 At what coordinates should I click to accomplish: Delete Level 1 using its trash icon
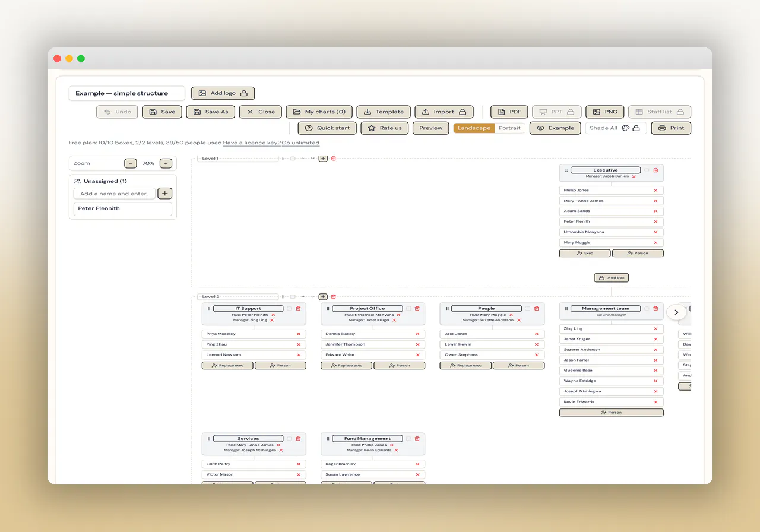click(x=334, y=159)
